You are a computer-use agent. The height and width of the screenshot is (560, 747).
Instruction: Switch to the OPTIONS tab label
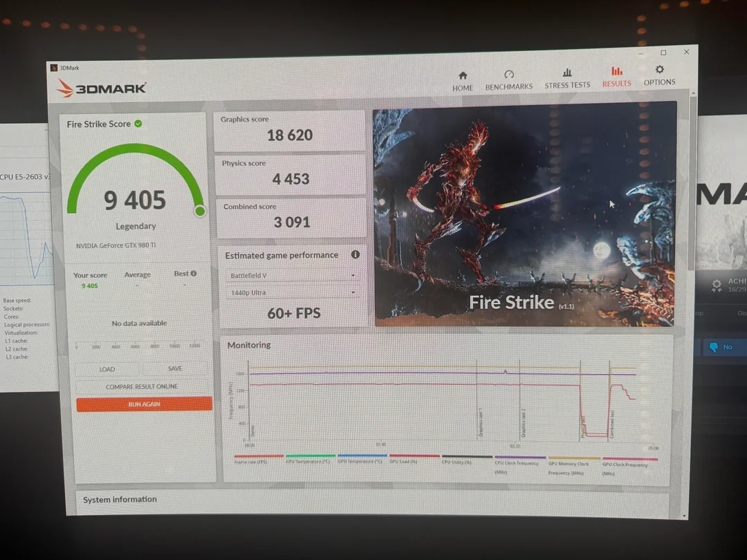click(x=659, y=82)
